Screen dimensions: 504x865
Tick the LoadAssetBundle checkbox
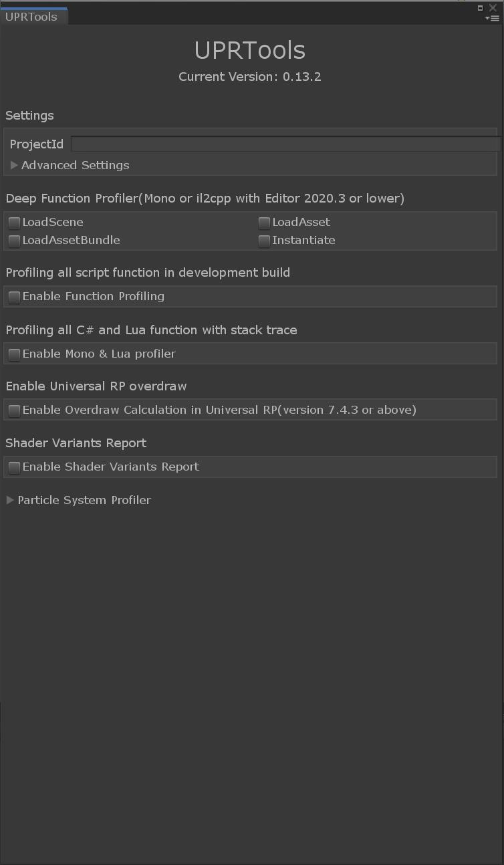tap(14, 241)
